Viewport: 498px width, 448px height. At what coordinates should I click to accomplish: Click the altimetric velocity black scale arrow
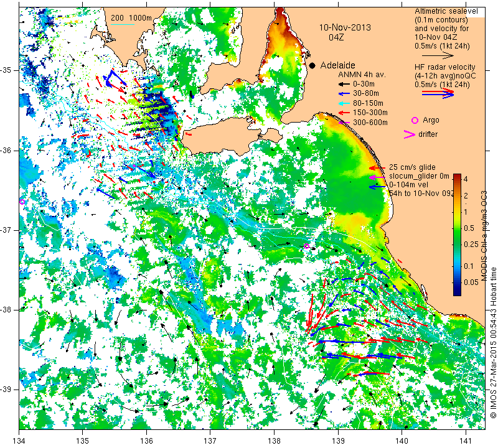pos(438,55)
